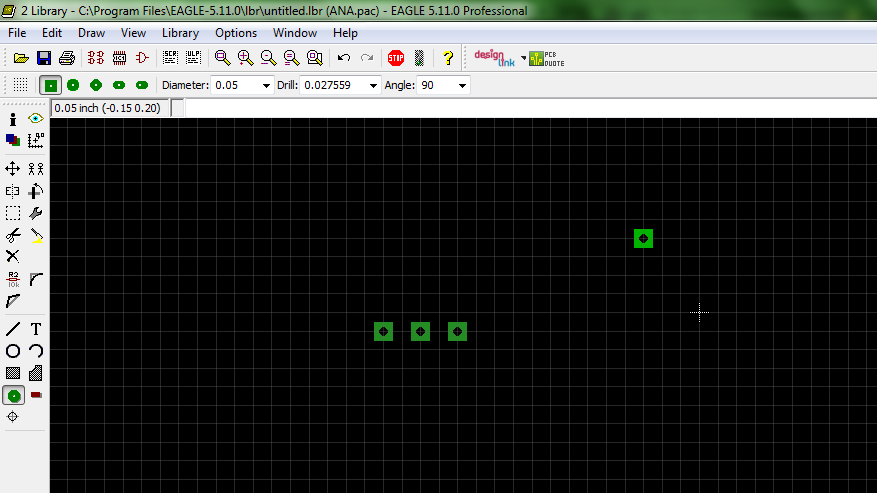Image resolution: width=877 pixels, height=493 pixels.
Task: Run a script with SCR icon
Action: pyautogui.click(x=170, y=58)
